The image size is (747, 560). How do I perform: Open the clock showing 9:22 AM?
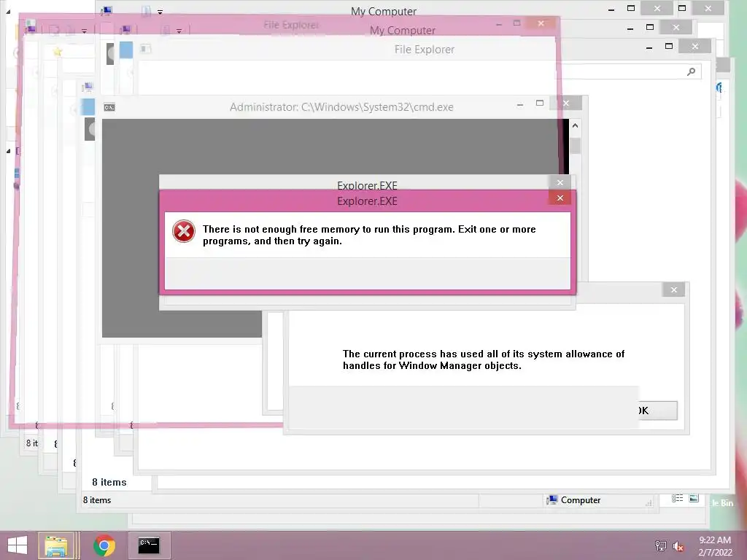point(715,546)
